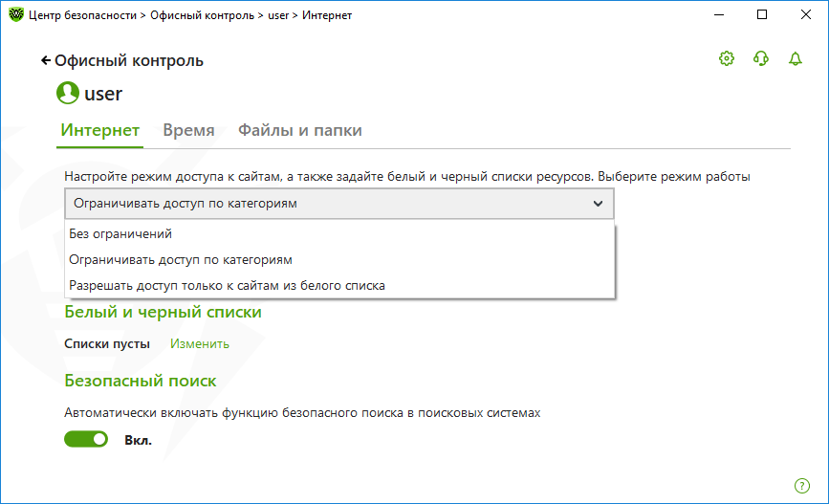The image size is (829, 504).
Task: Collapse the access mode dropdown via chevron
Action: tap(598, 204)
